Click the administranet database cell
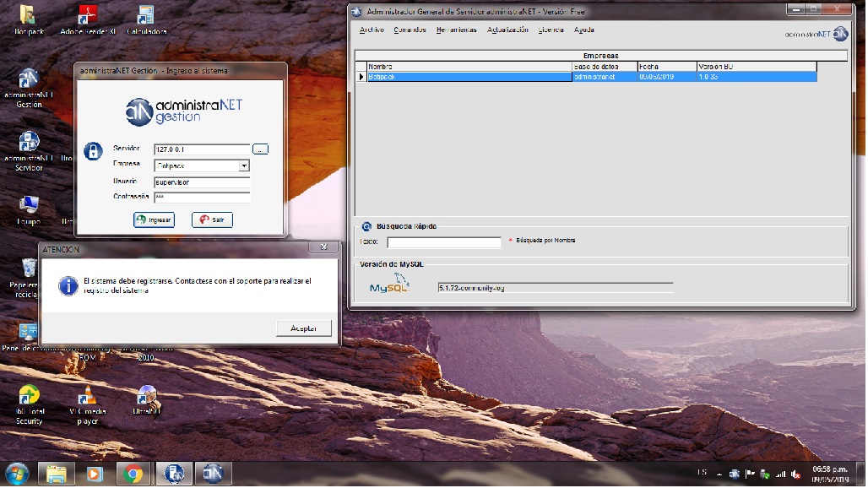 coord(605,77)
